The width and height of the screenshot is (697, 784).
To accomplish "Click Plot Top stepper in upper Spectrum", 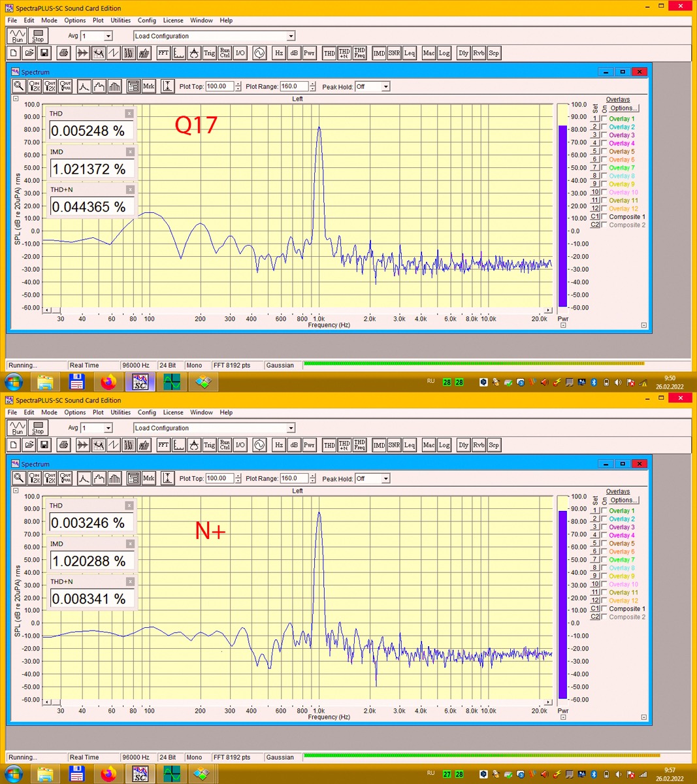I will click(x=238, y=86).
